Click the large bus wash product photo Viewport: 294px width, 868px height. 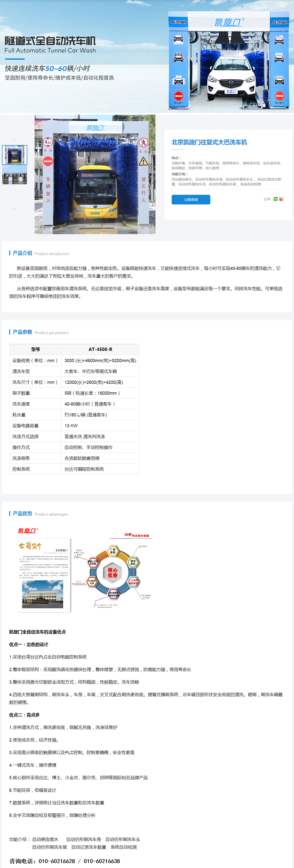95,174
